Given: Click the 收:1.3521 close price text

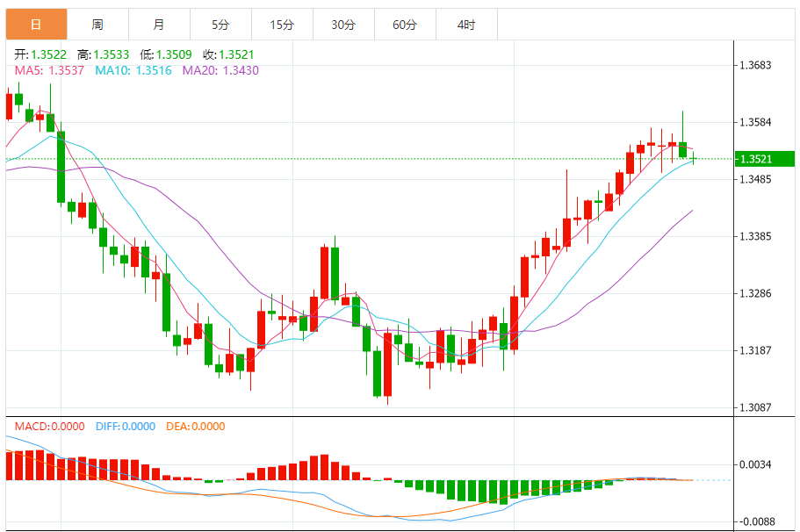Looking at the screenshot, I should (x=228, y=54).
